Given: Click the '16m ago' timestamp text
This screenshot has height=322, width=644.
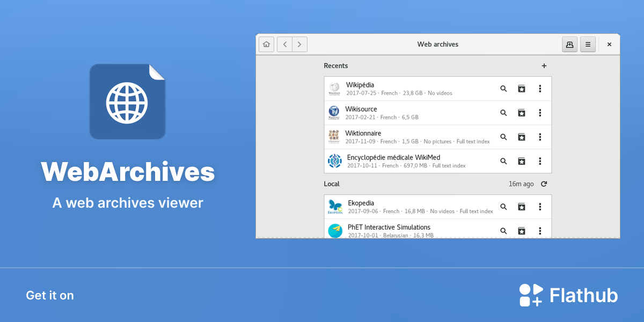Looking at the screenshot, I should (521, 184).
